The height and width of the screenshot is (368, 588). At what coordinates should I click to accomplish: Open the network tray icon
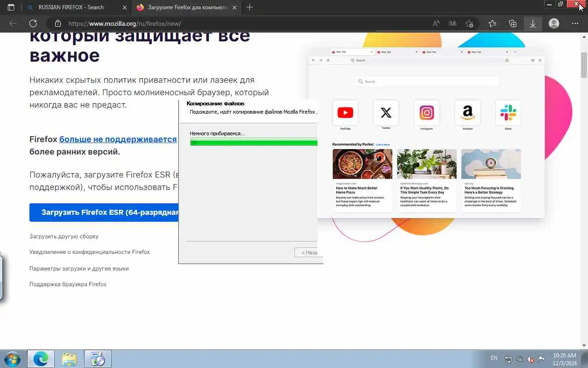point(509,359)
